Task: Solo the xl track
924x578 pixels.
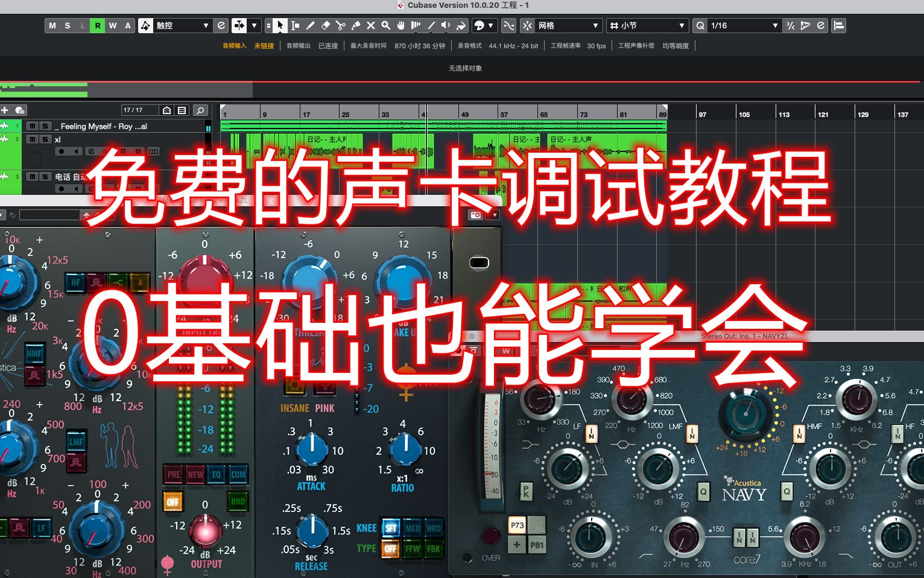Action: tap(45, 139)
